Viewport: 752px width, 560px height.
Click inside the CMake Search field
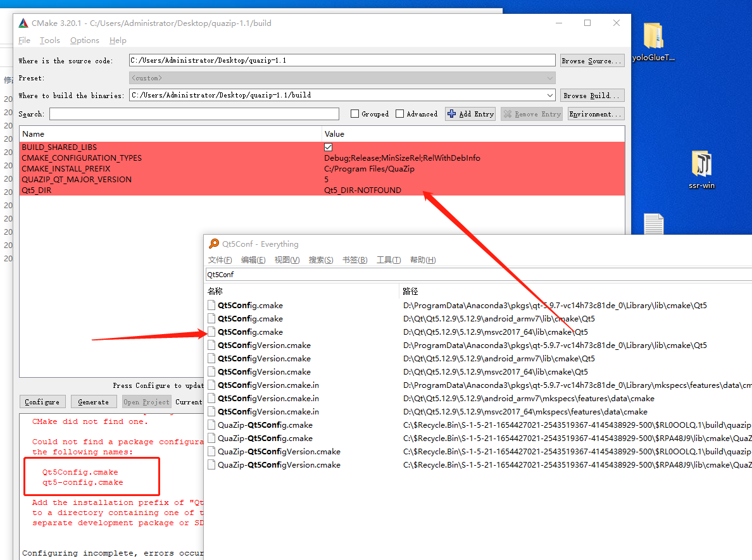[x=190, y=114]
